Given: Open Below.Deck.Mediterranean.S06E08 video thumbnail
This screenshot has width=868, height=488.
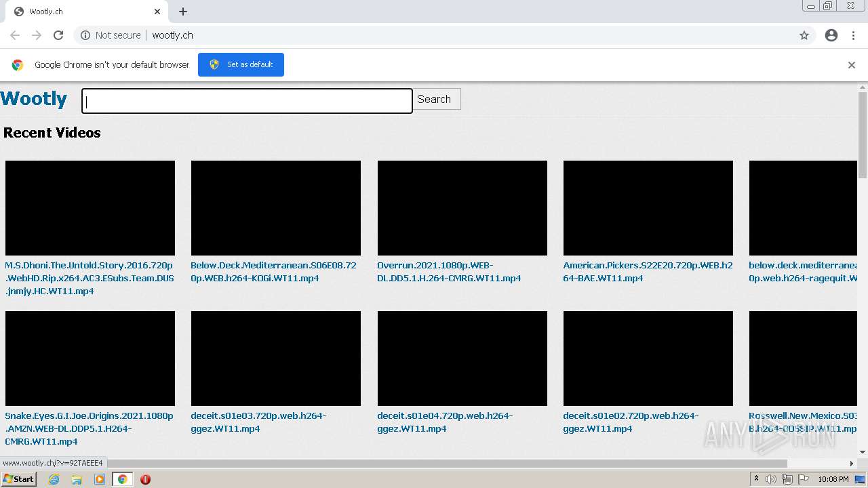Looking at the screenshot, I should (276, 208).
